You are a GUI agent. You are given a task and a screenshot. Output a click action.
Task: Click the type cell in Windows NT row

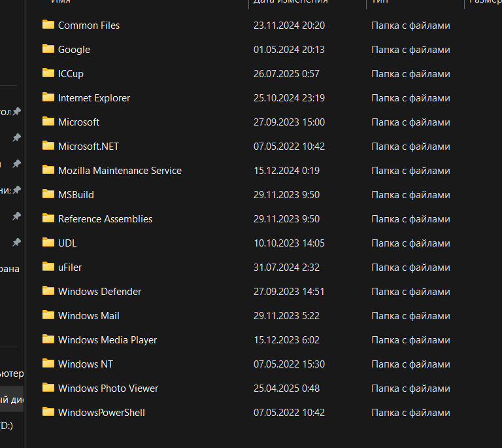coord(410,364)
